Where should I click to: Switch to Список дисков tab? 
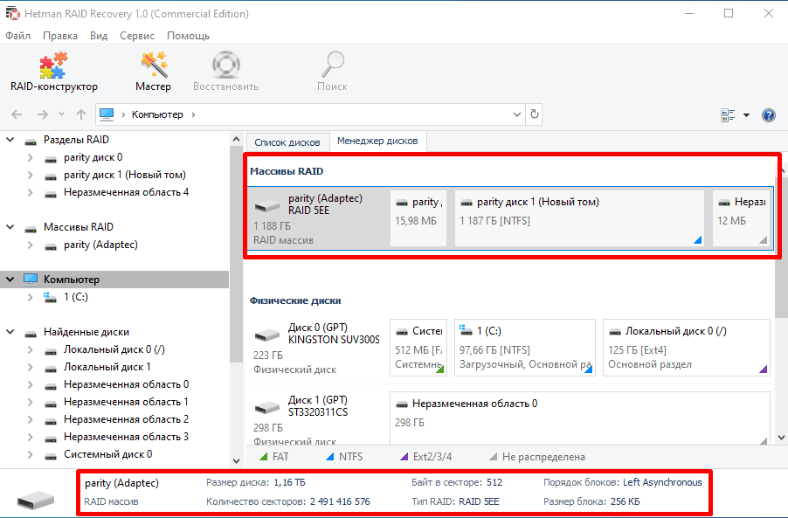point(287,142)
